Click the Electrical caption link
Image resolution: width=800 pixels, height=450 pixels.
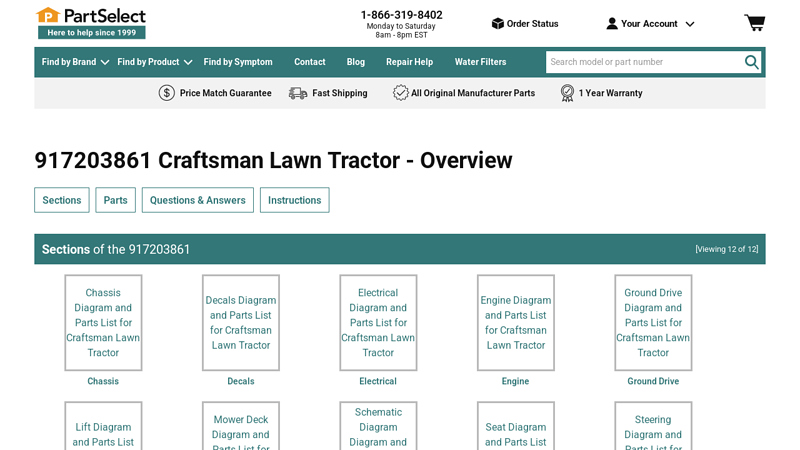coord(378,381)
